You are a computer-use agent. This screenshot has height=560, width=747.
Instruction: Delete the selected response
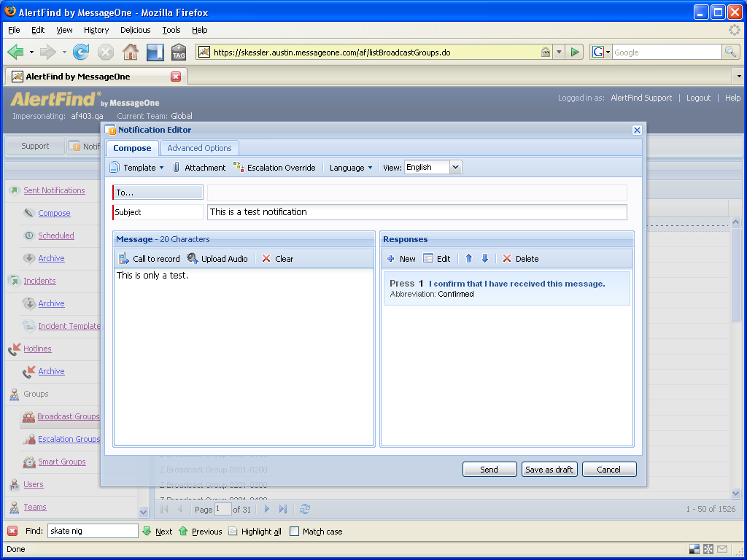pos(521,259)
